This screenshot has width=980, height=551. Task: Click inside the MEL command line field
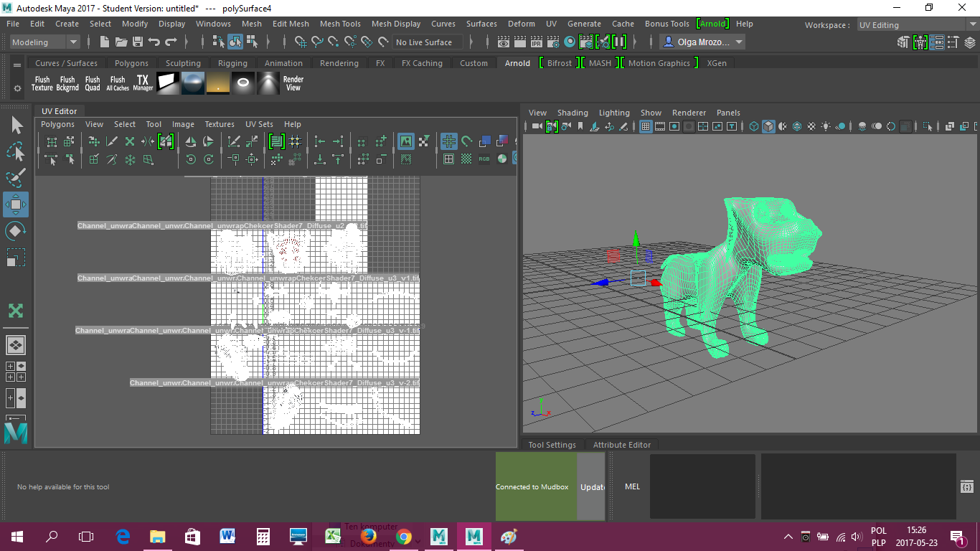pyautogui.click(x=703, y=486)
